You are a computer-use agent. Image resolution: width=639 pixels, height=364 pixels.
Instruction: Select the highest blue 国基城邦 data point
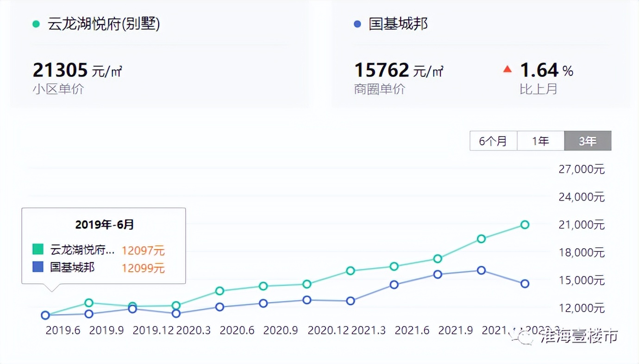pyautogui.click(x=481, y=270)
